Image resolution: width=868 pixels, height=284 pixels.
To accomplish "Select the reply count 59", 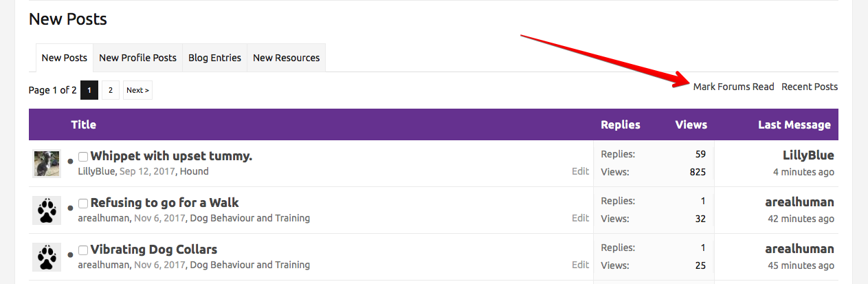I will (x=700, y=154).
